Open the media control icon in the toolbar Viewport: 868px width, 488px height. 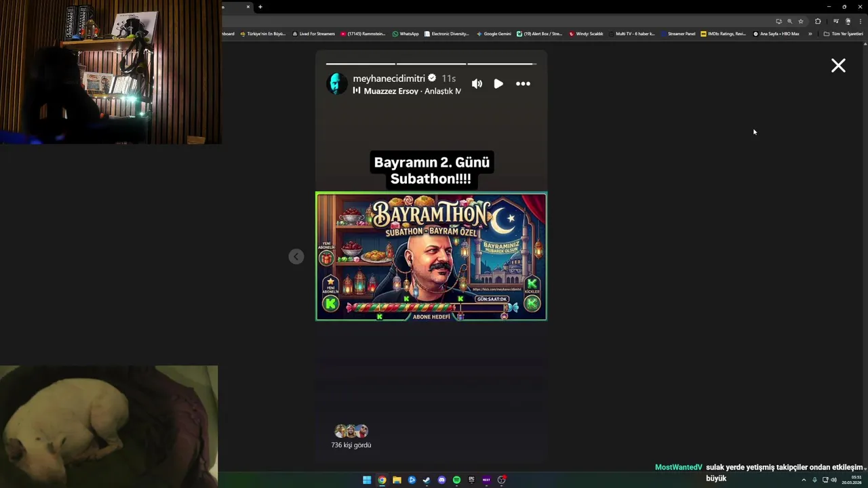[x=835, y=21]
